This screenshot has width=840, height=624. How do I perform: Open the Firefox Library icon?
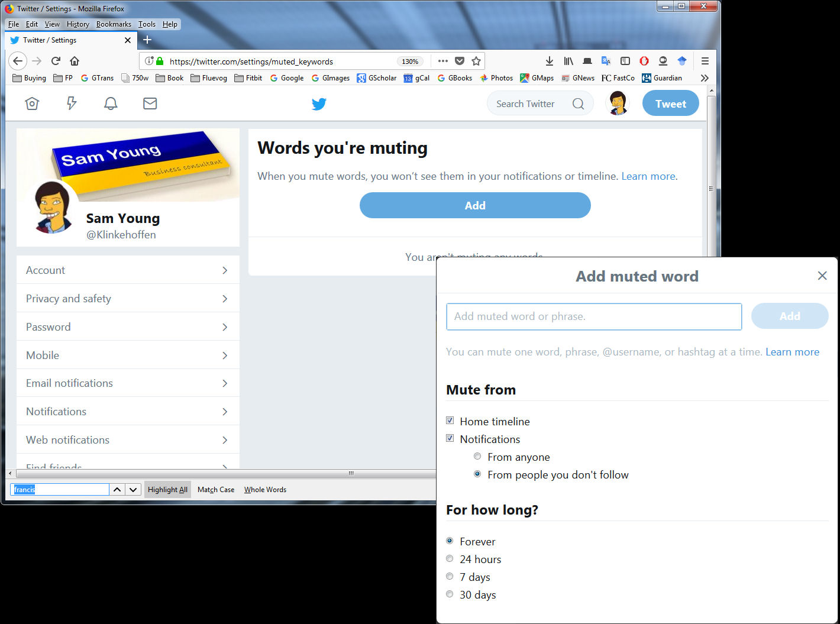568,61
